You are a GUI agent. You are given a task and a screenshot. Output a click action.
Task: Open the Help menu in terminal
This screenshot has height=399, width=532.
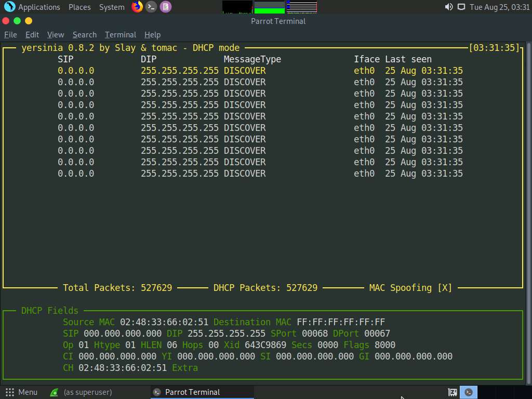[x=152, y=35]
